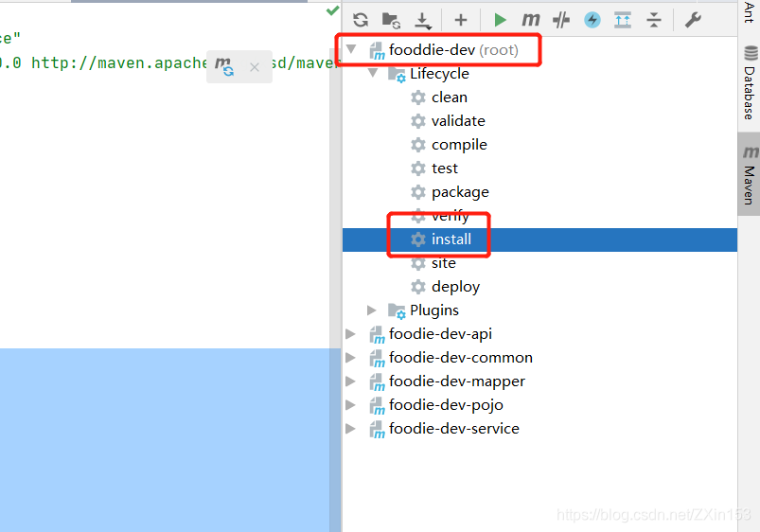Generate sources and update folders icon
The width and height of the screenshot is (760, 532).
tap(391, 20)
